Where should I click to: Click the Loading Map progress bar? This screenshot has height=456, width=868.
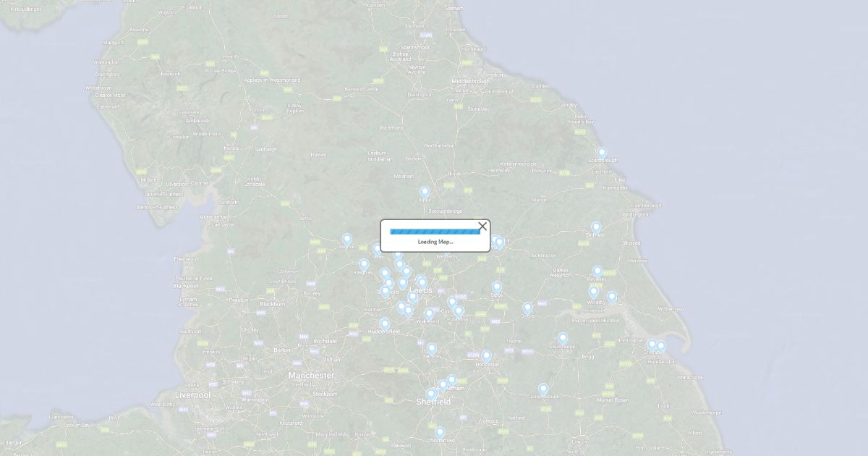pos(435,232)
